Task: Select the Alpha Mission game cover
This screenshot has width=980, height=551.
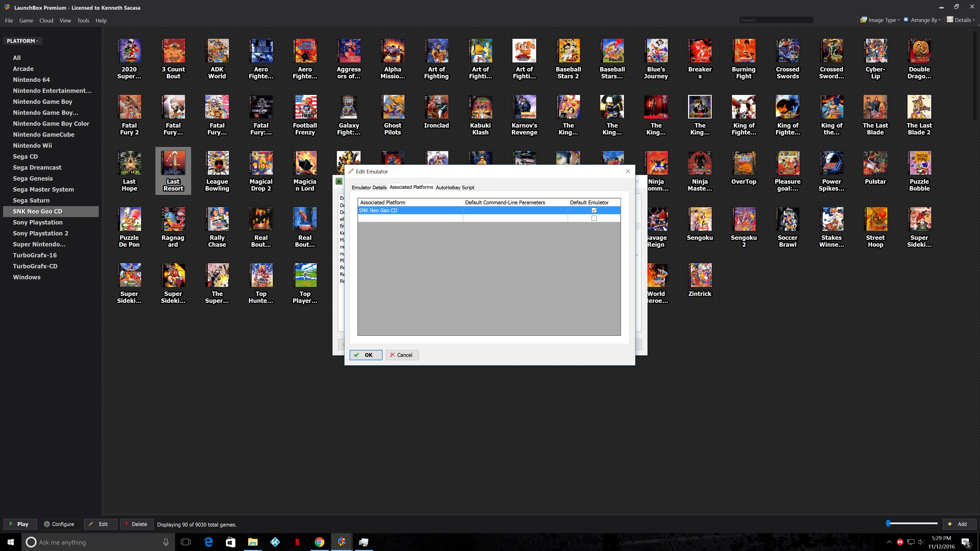Action: pyautogui.click(x=393, y=51)
